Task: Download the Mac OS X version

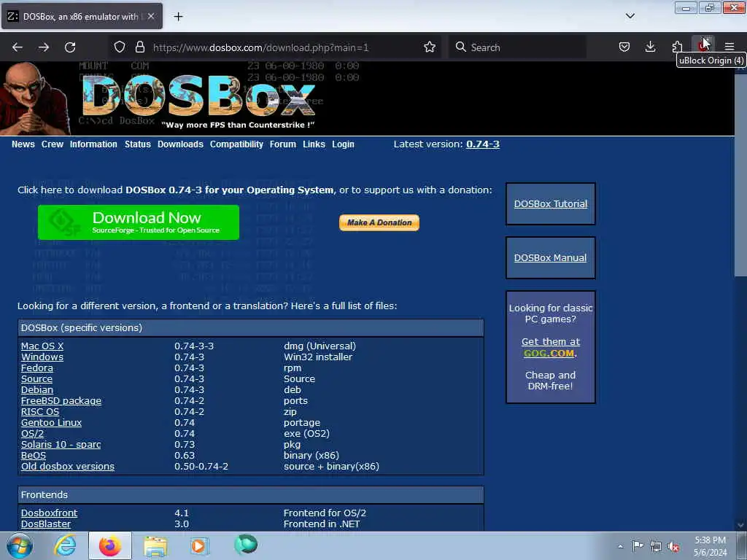Action: tap(42, 346)
